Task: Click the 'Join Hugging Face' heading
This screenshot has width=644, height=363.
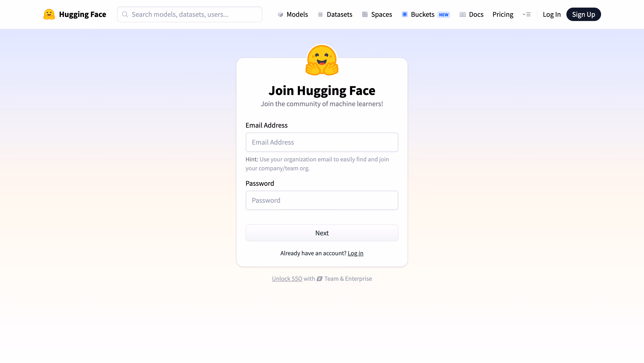Action: coord(322,91)
